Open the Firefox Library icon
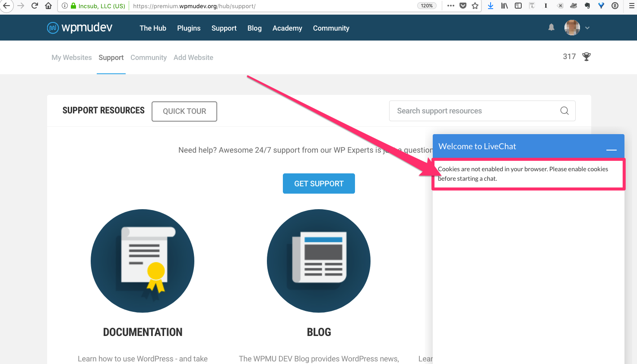This screenshot has height=364, width=637. pos(504,6)
